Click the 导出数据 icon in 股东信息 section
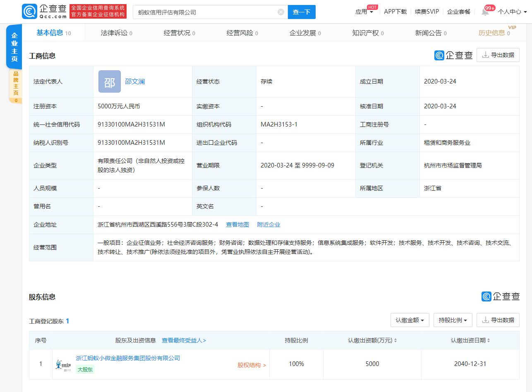The height and width of the screenshot is (392, 532). tap(498, 320)
